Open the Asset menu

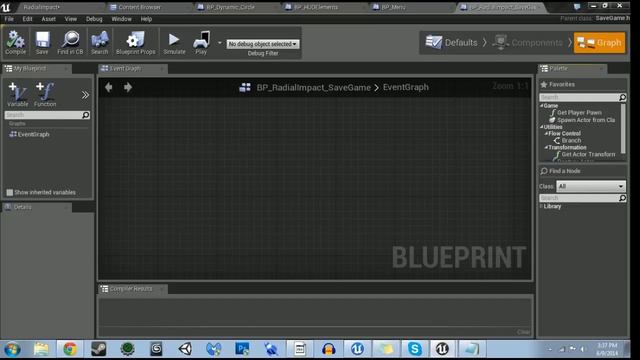[49, 19]
